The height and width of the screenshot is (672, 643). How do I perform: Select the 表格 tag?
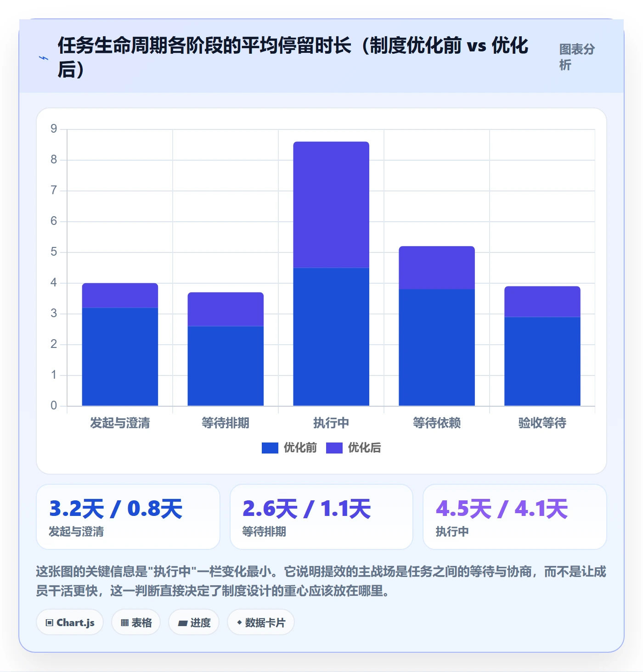[136, 622]
